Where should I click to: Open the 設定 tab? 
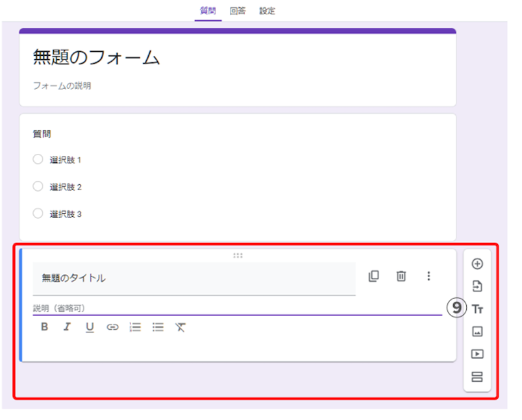(x=266, y=10)
